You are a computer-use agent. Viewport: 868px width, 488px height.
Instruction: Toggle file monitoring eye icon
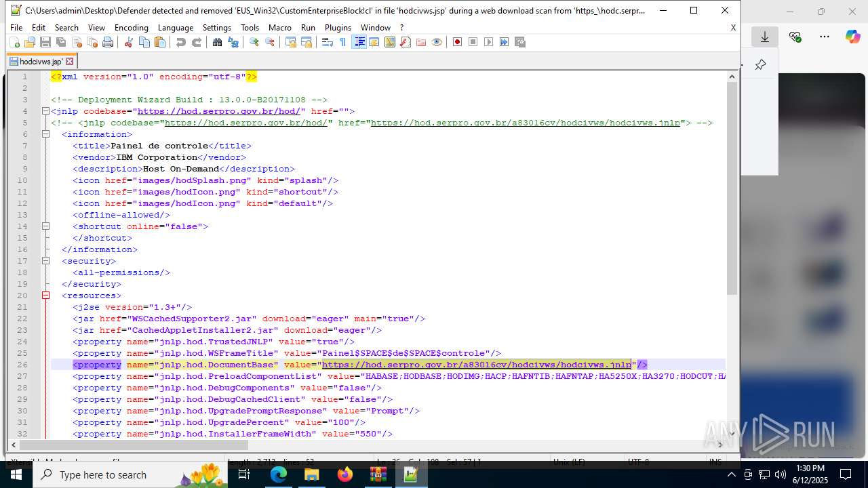pyautogui.click(x=436, y=42)
